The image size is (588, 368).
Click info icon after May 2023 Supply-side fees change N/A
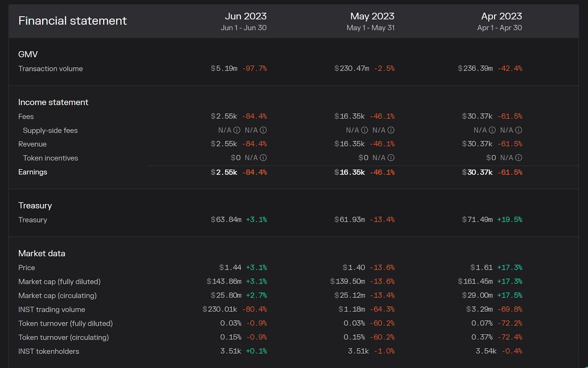(391, 130)
